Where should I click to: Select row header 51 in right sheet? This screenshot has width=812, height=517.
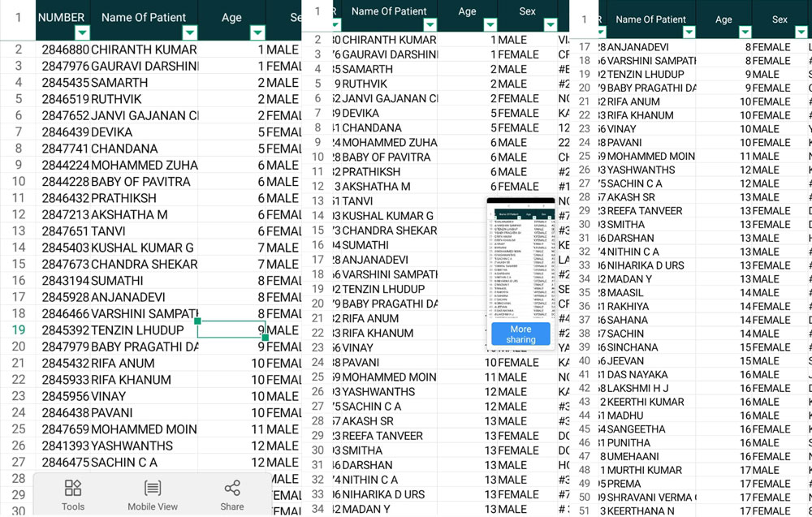584,511
